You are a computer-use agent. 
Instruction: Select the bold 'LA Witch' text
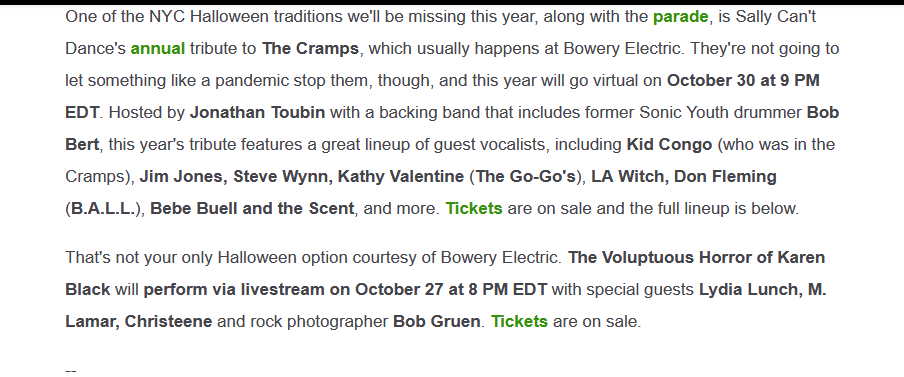[627, 176]
